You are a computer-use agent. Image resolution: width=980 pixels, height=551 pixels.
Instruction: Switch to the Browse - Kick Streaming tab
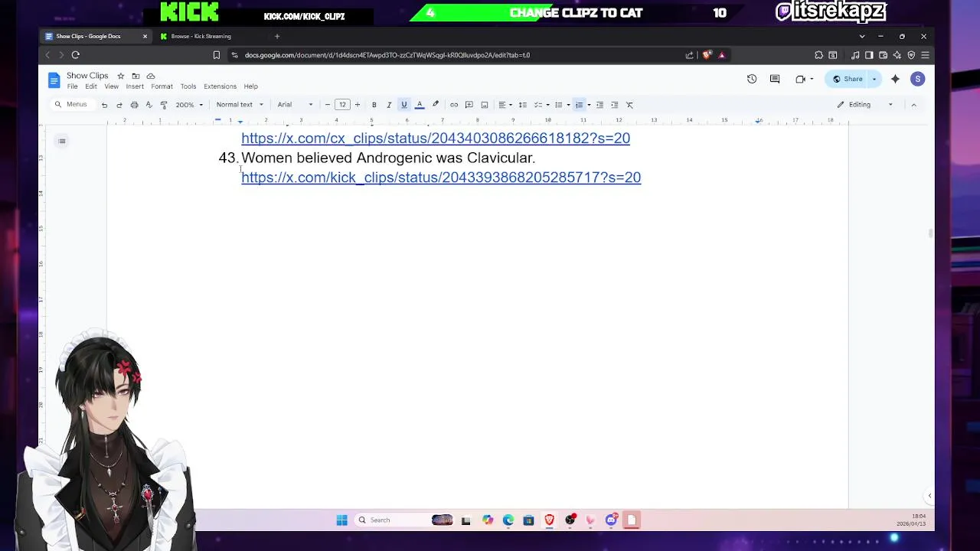tap(201, 36)
